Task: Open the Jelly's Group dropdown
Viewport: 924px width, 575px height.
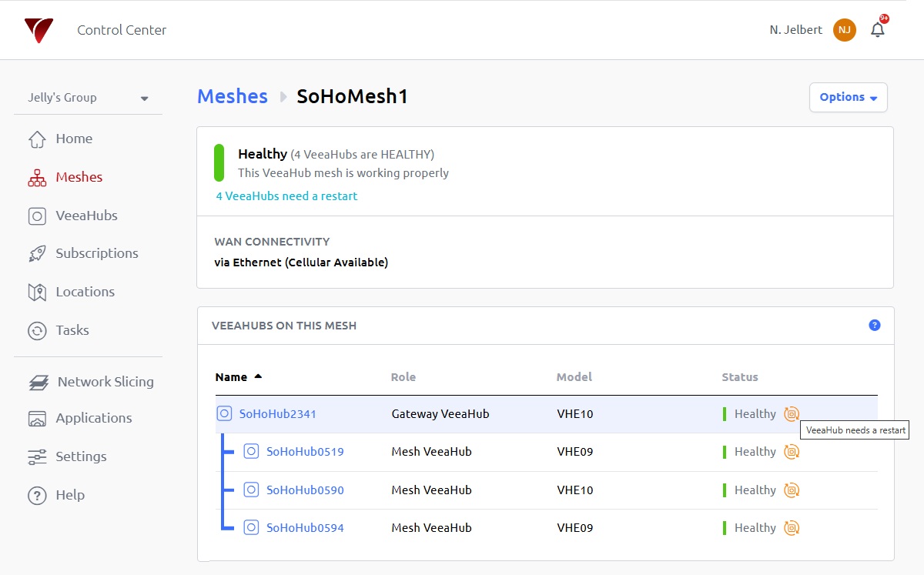Action: pos(88,98)
